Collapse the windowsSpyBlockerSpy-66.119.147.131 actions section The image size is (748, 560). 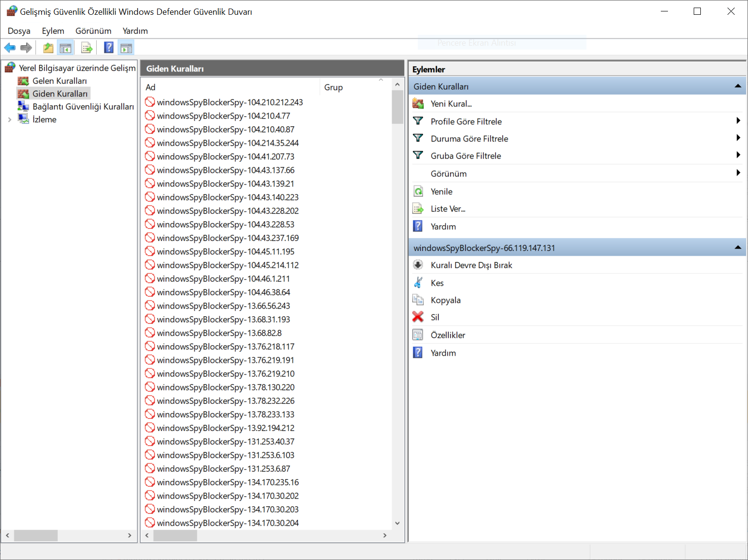point(738,248)
